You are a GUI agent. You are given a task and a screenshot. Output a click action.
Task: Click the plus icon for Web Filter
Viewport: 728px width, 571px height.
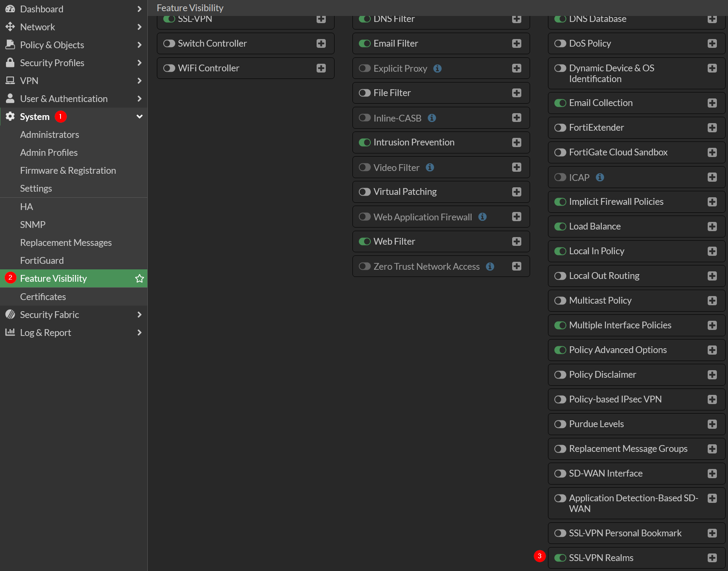(x=517, y=241)
